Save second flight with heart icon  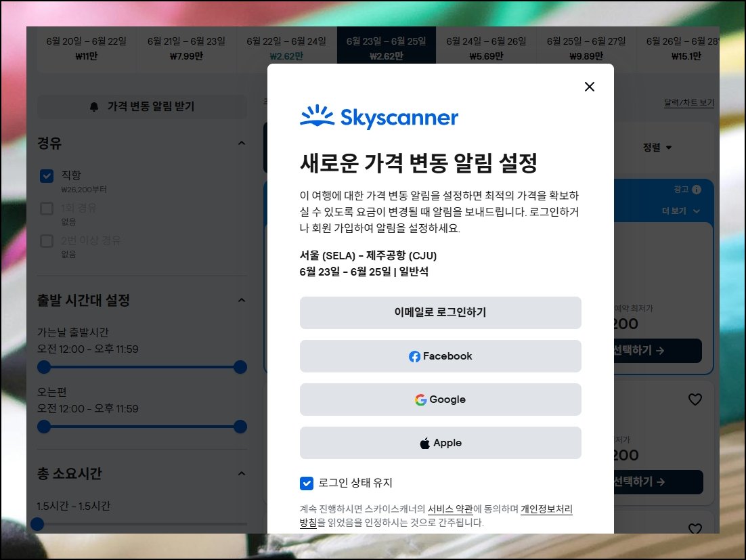pos(695,400)
